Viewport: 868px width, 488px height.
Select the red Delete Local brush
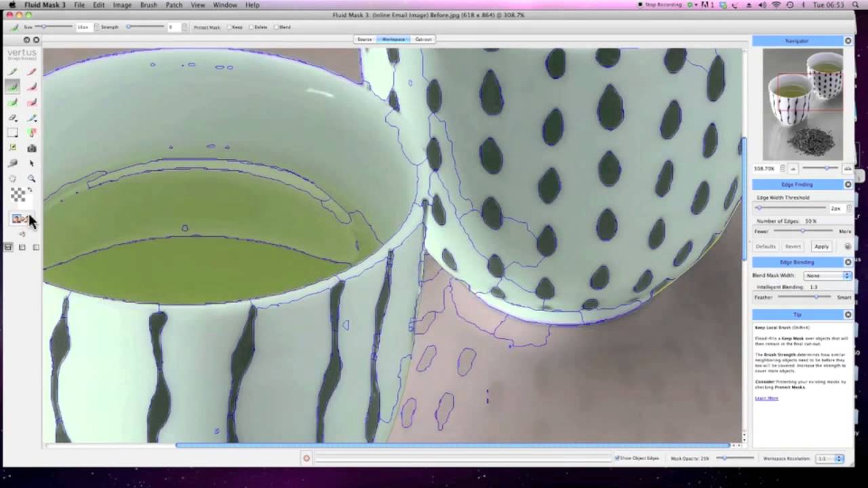tap(31, 87)
